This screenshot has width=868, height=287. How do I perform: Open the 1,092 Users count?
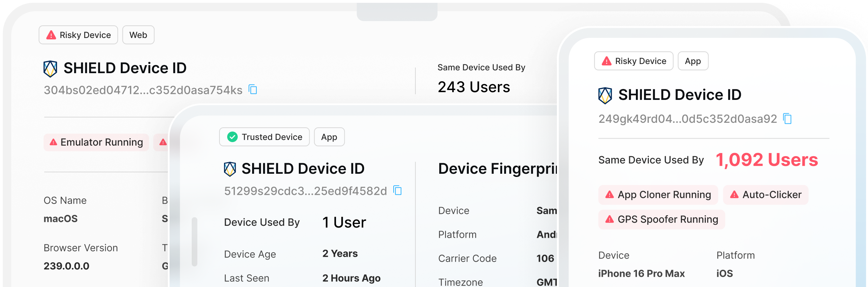click(x=767, y=160)
